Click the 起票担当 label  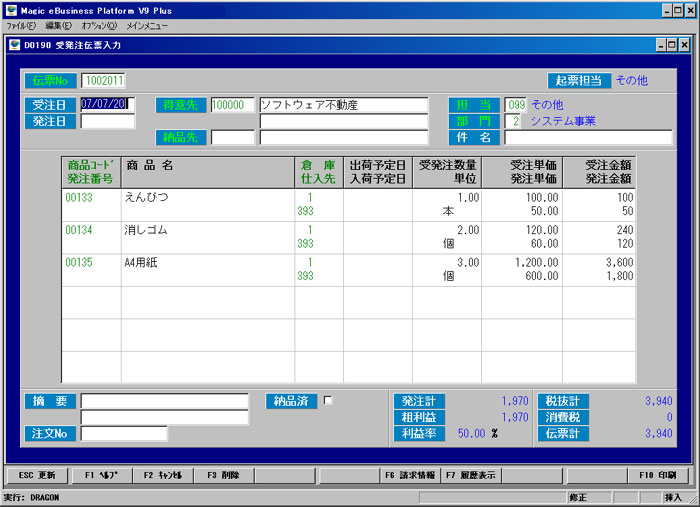[579, 81]
